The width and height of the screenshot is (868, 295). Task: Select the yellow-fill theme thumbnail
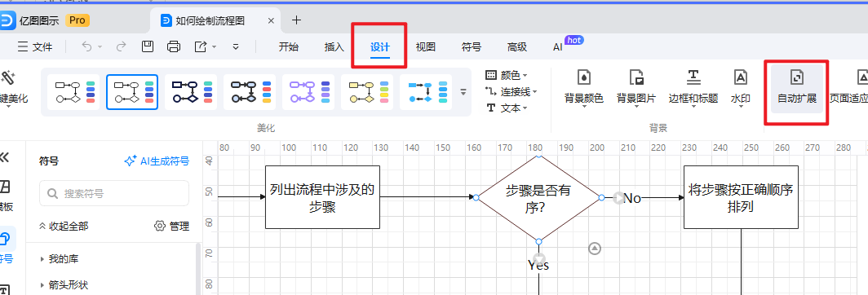(x=367, y=92)
